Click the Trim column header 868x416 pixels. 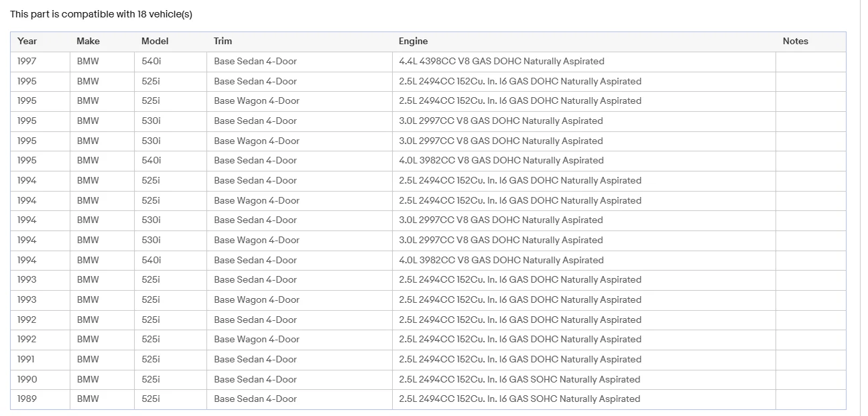point(223,42)
